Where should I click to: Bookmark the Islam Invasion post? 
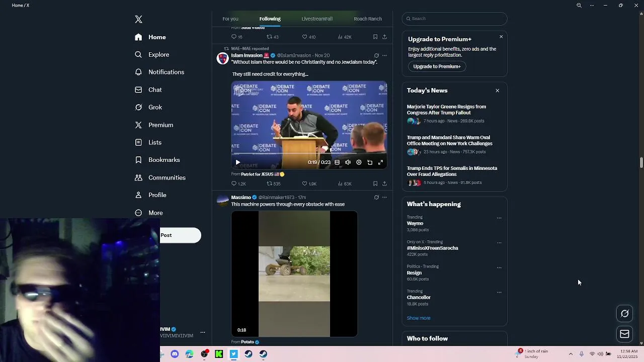pyautogui.click(x=375, y=184)
